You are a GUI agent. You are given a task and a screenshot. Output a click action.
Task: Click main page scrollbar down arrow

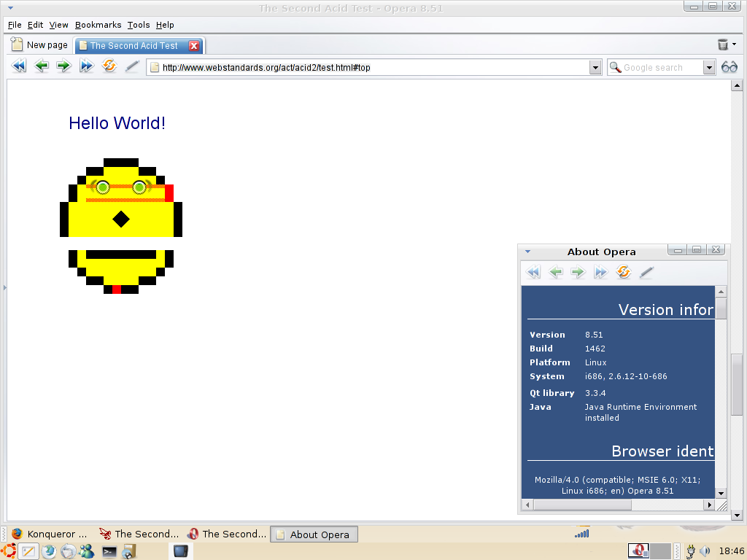737,515
